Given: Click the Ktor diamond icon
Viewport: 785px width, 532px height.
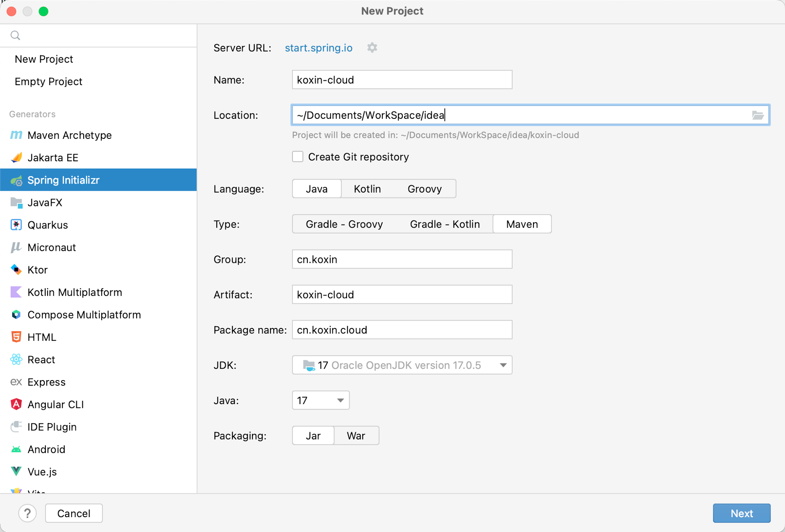Looking at the screenshot, I should tap(16, 270).
